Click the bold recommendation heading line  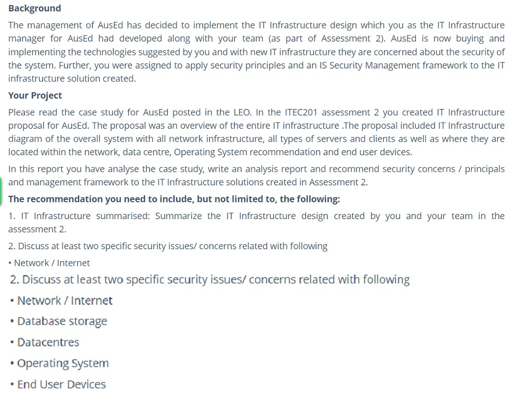174,199
